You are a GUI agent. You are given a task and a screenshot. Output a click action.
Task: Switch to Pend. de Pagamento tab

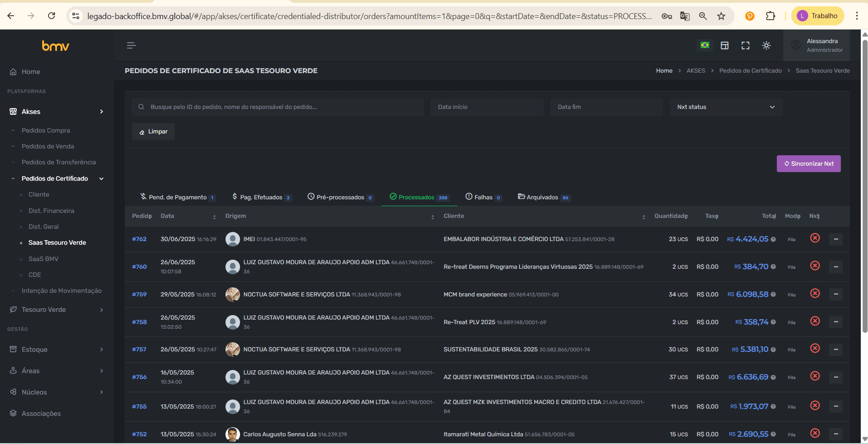click(x=177, y=197)
